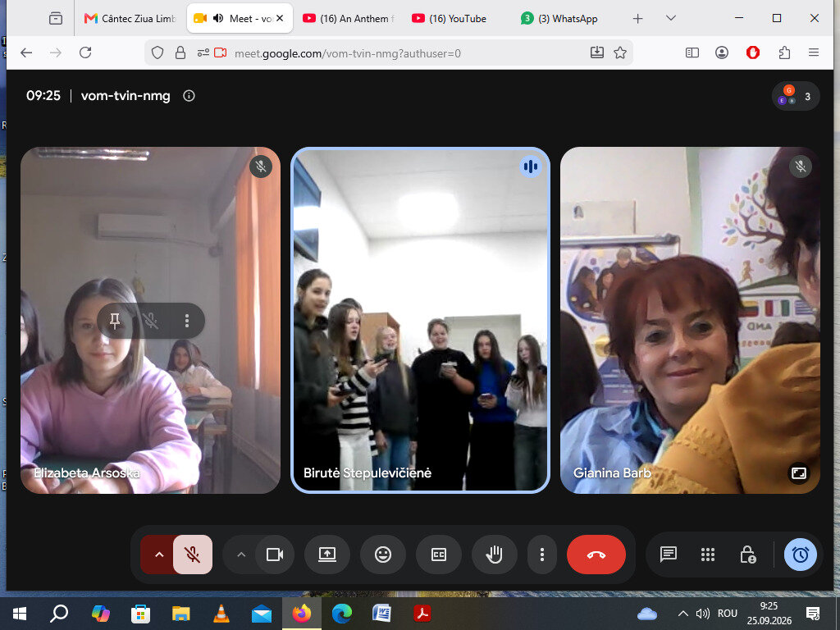The image size is (840, 630).
Task: Show meeting details info icon
Action: [189, 96]
